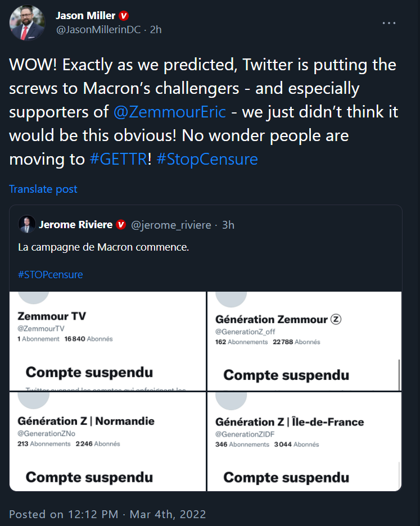Click the 2h timestamp on the post
Screen dimensions: 420x526
point(156,30)
